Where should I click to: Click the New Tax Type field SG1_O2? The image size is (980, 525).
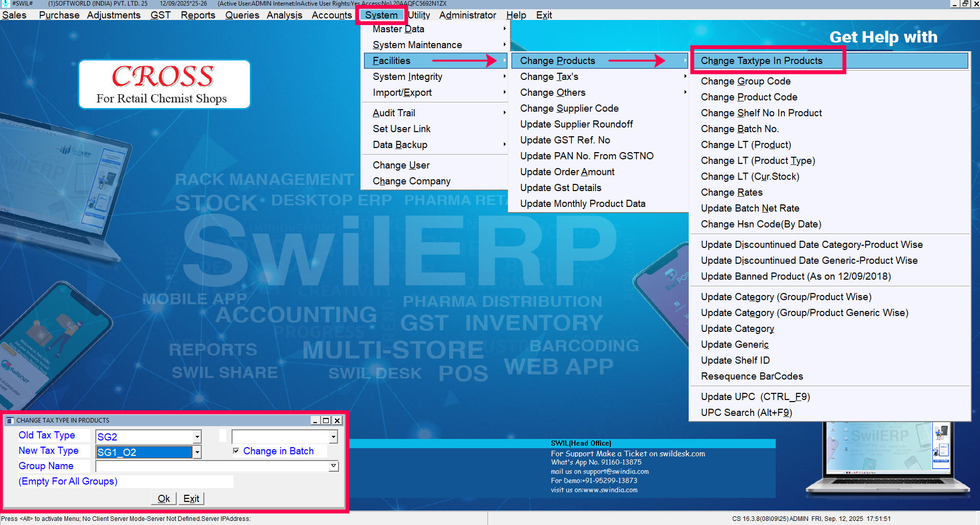click(x=144, y=452)
